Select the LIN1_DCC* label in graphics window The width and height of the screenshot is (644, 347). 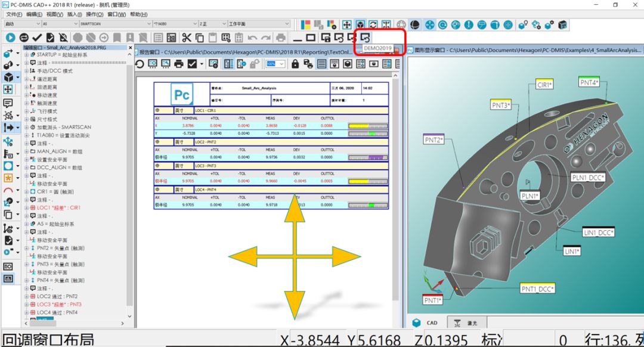coord(599,232)
